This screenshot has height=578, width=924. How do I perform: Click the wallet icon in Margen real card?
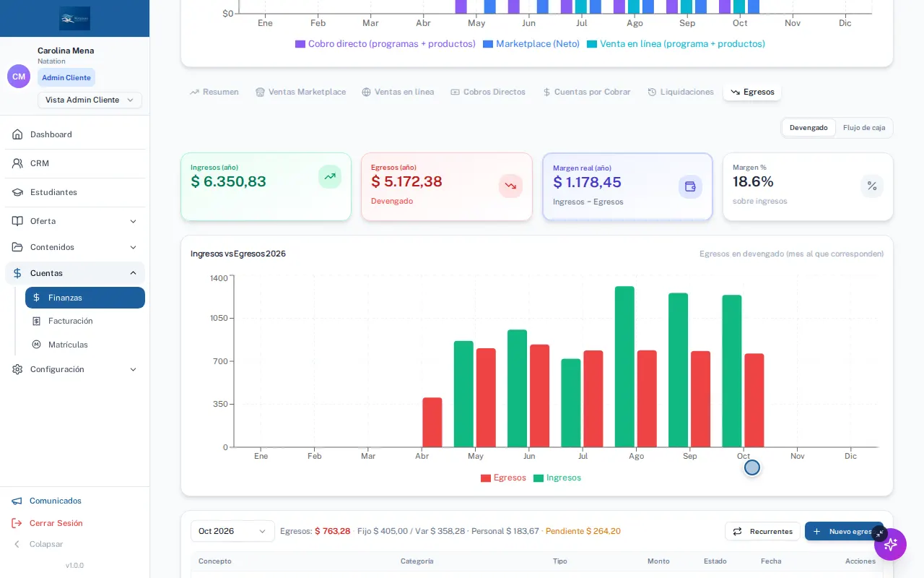click(x=690, y=186)
